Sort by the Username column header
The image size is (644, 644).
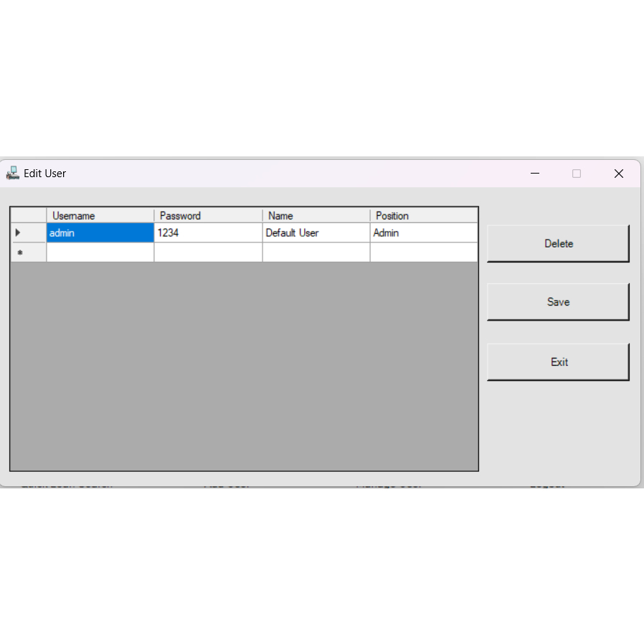(100, 216)
